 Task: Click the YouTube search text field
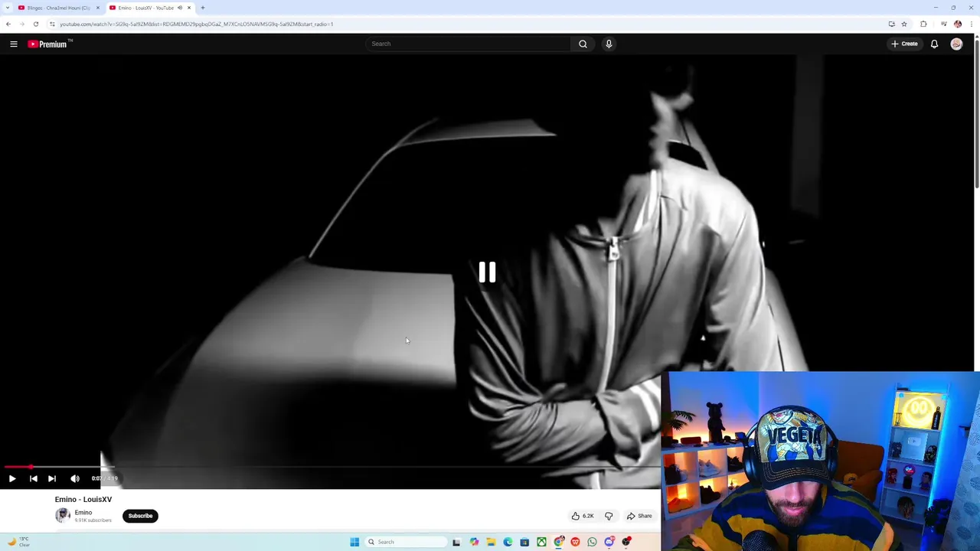[469, 44]
